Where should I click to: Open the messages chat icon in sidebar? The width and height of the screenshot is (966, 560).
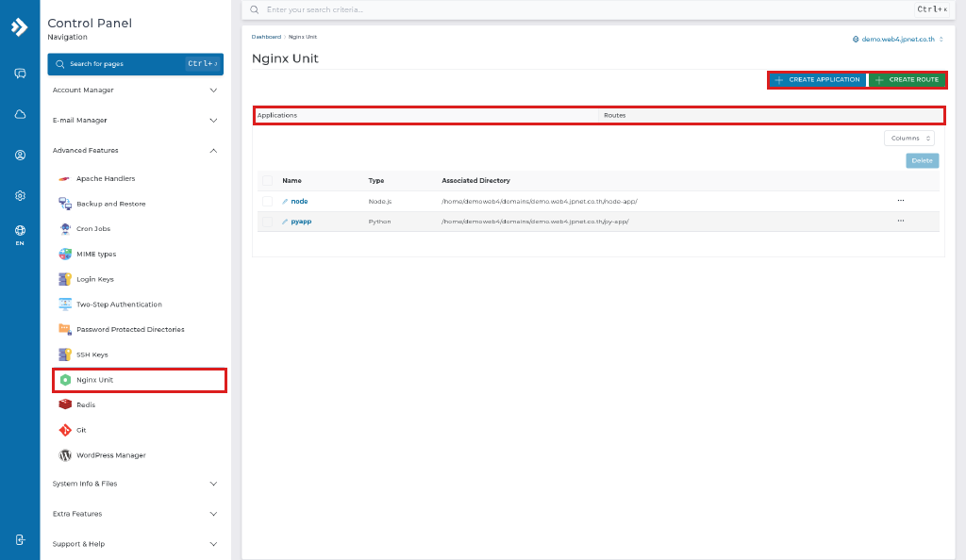(20, 74)
